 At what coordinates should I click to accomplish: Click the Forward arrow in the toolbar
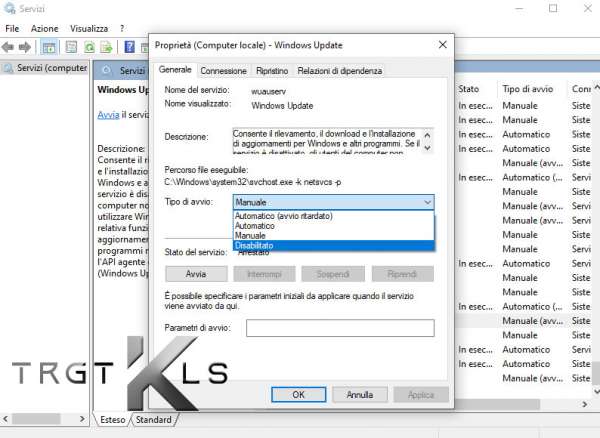[27, 47]
